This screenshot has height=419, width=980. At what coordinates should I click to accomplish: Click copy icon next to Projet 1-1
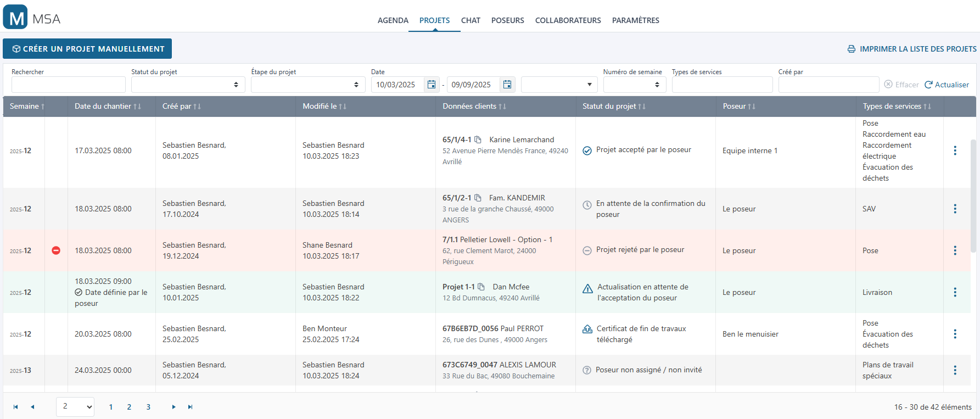(481, 287)
